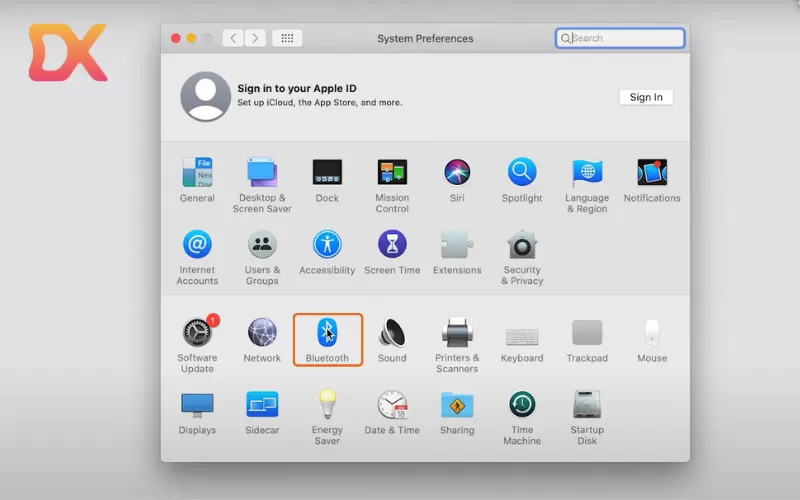Viewport: 800px width, 500px height.
Task: Open Time Machine preferences
Action: coord(522,405)
